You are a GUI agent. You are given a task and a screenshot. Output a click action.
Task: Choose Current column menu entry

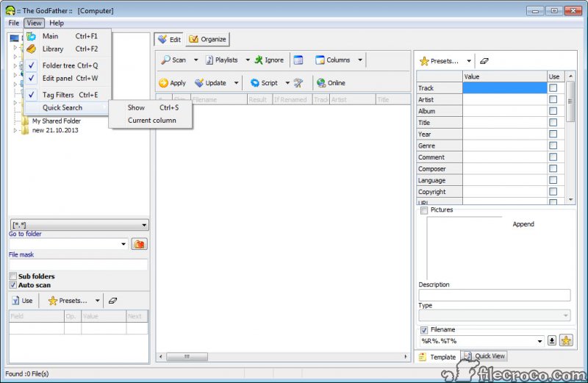coord(151,121)
